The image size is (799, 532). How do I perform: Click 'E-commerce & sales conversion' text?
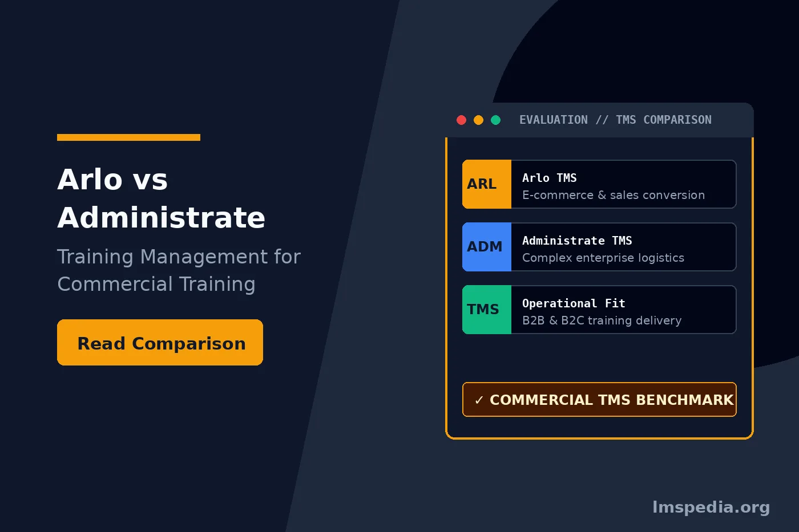[x=614, y=195]
